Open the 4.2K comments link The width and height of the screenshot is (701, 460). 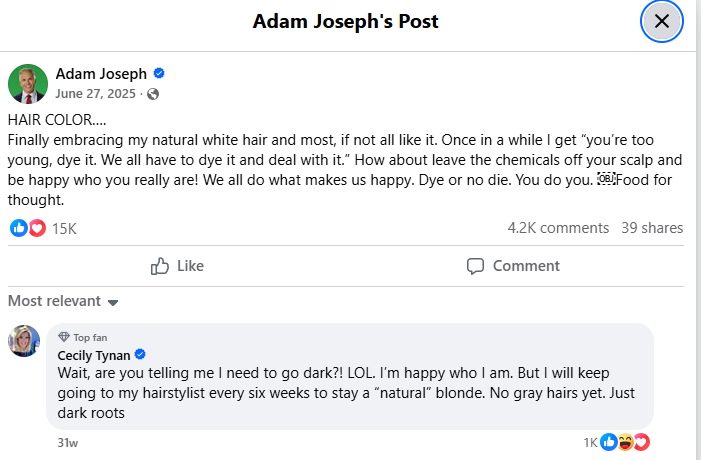[558, 228]
